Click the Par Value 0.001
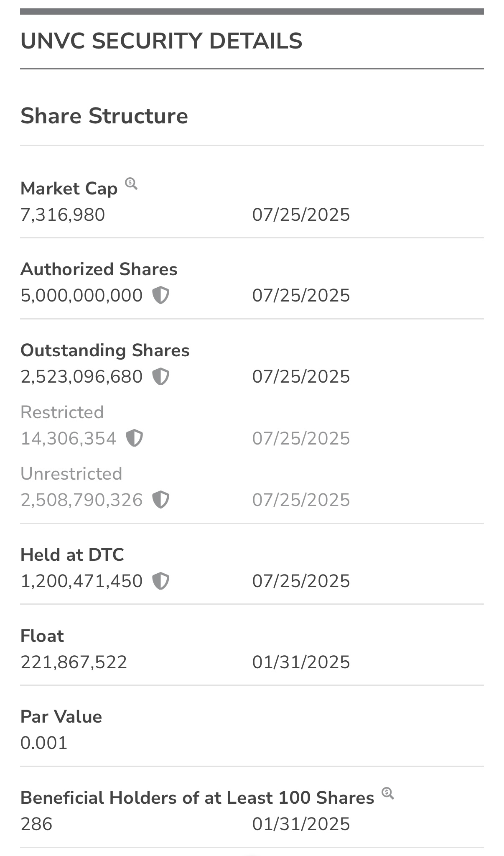This screenshot has height=856, width=504. (x=44, y=743)
